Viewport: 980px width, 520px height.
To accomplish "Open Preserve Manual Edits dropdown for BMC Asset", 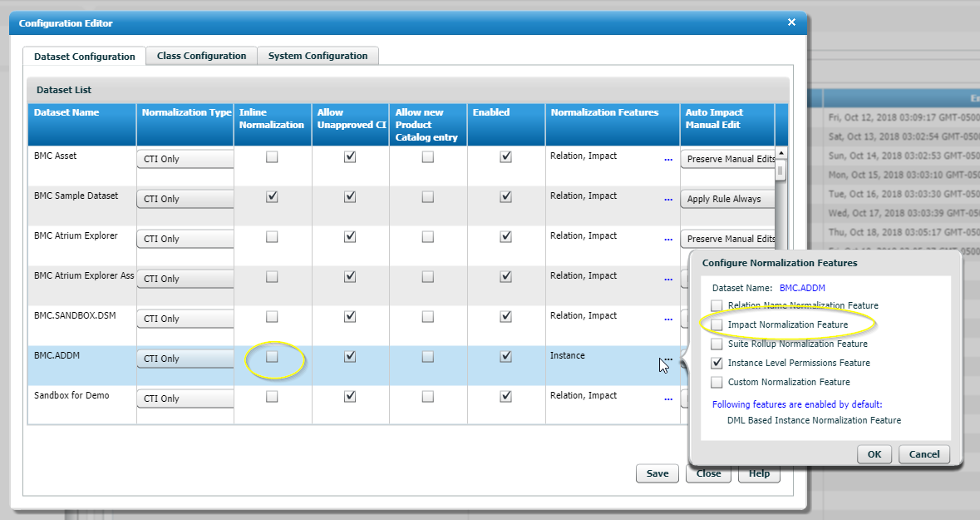I will point(728,159).
